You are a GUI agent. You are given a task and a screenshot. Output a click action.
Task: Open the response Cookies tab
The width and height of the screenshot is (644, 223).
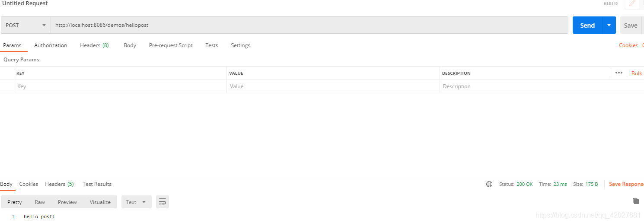29,184
